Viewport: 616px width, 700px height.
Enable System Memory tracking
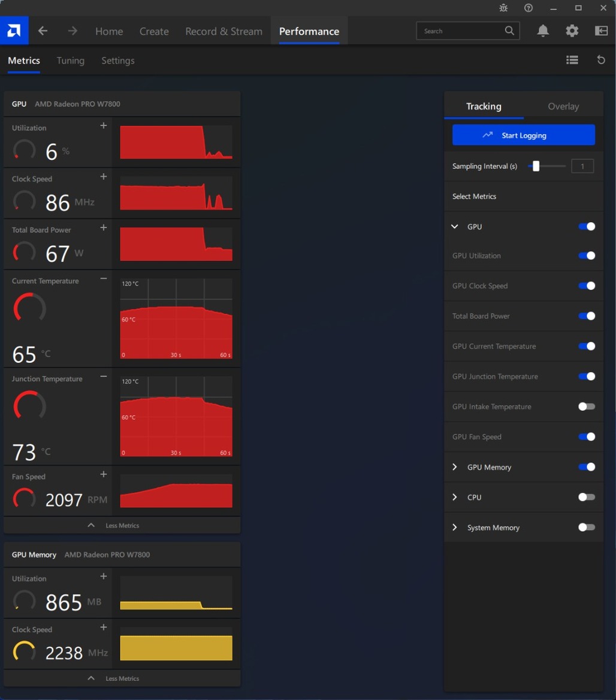[587, 527]
